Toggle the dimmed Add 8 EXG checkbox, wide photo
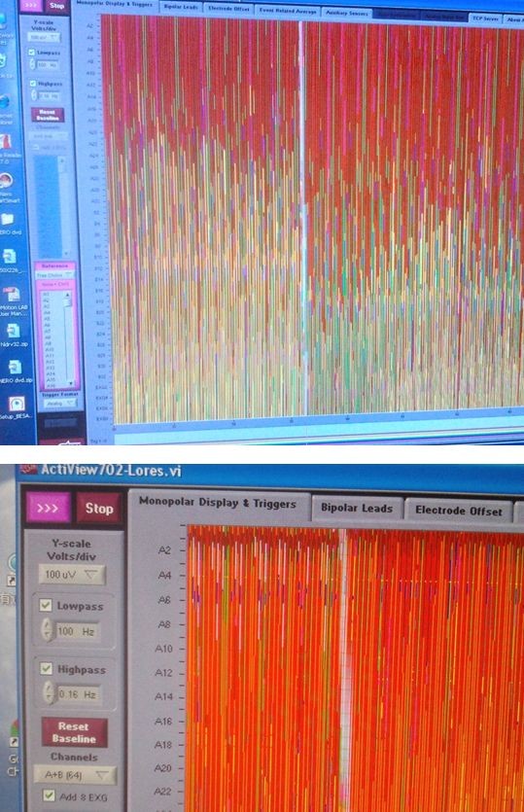The width and height of the screenshot is (524, 812). pos(36,148)
